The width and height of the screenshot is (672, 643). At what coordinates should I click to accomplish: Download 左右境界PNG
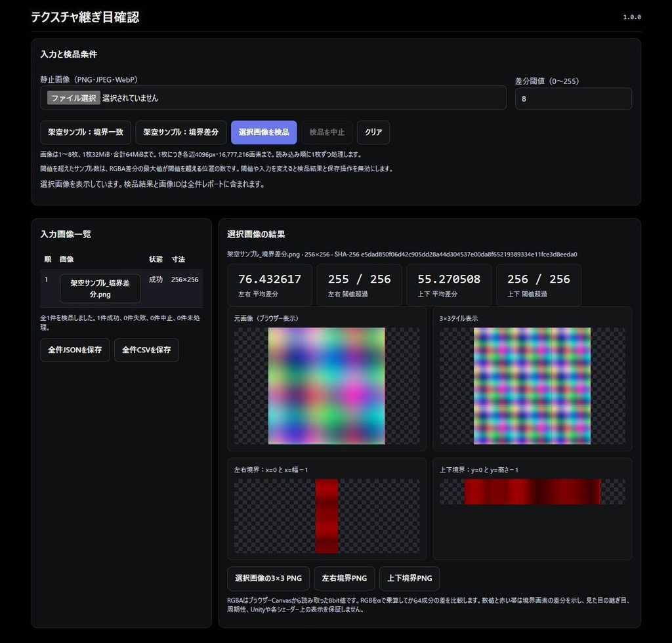click(x=344, y=578)
